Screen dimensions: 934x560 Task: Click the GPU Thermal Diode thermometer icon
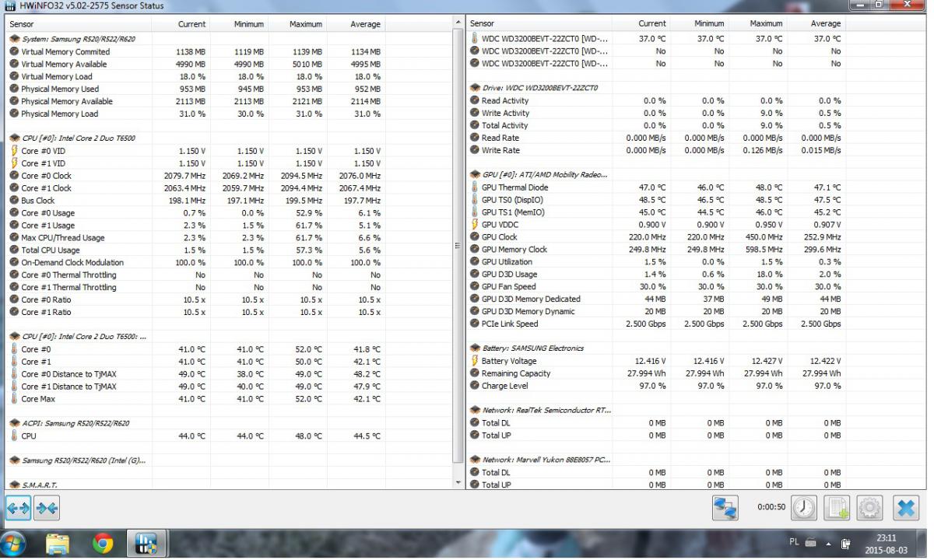coord(475,187)
